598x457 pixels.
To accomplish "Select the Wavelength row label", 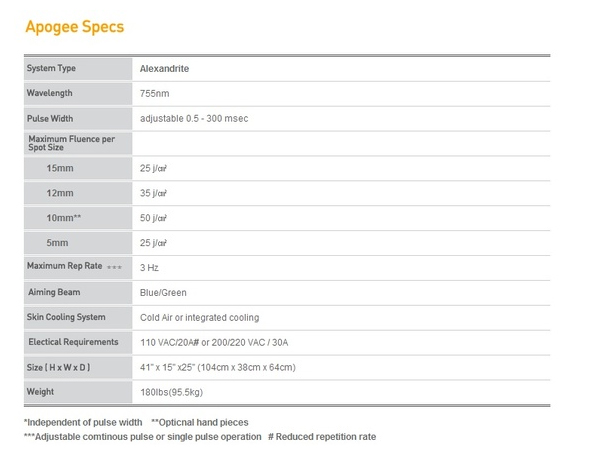I will click(78, 93).
